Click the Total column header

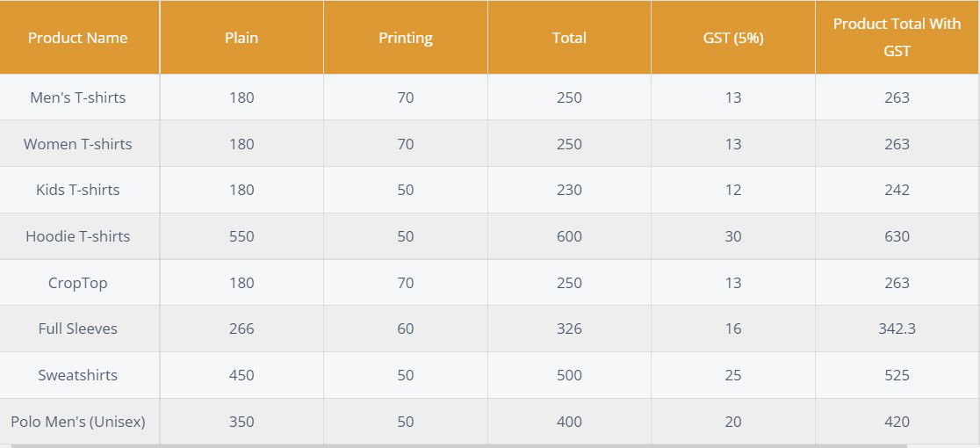(569, 38)
